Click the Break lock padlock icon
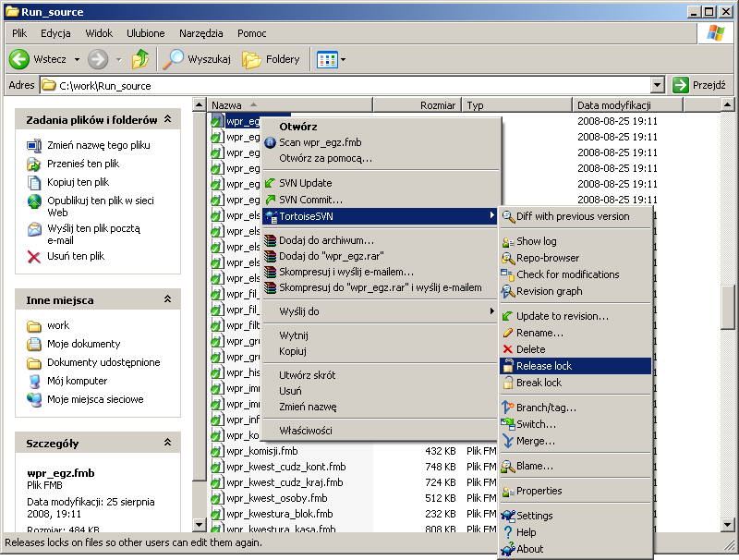 tap(508, 383)
